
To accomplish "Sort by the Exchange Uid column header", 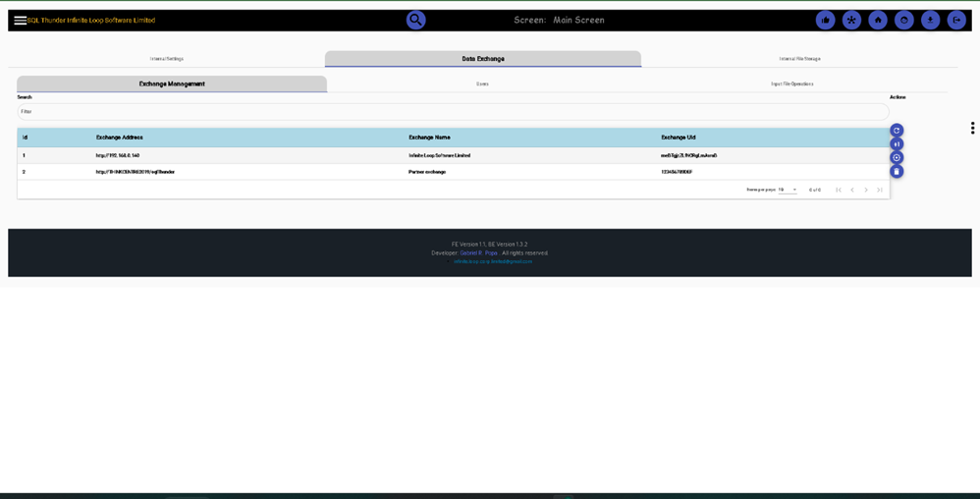I will 679,138.
